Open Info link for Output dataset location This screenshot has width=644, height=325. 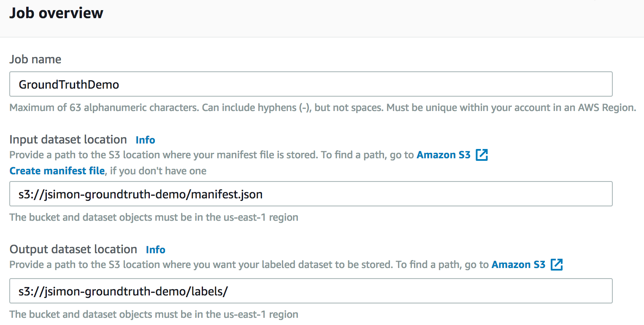[155, 250]
